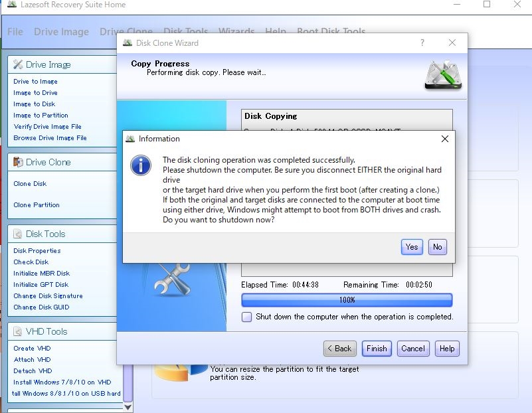
Task: Click the Back button in wizard
Action: [x=339, y=349]
